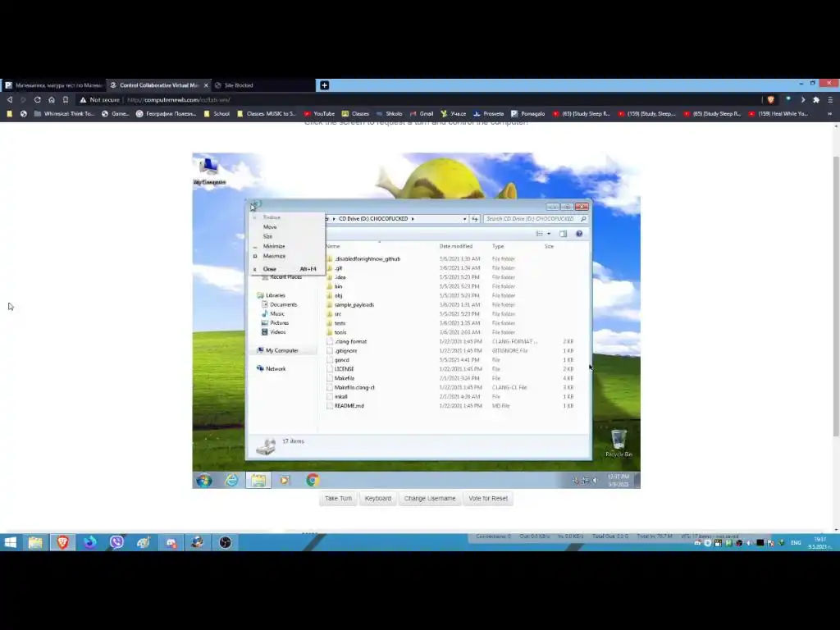Launch Google Chrome from the VM taskbar
Image resolution: width=840 pixels, height=630 pixels.
[x=313, y=480]
